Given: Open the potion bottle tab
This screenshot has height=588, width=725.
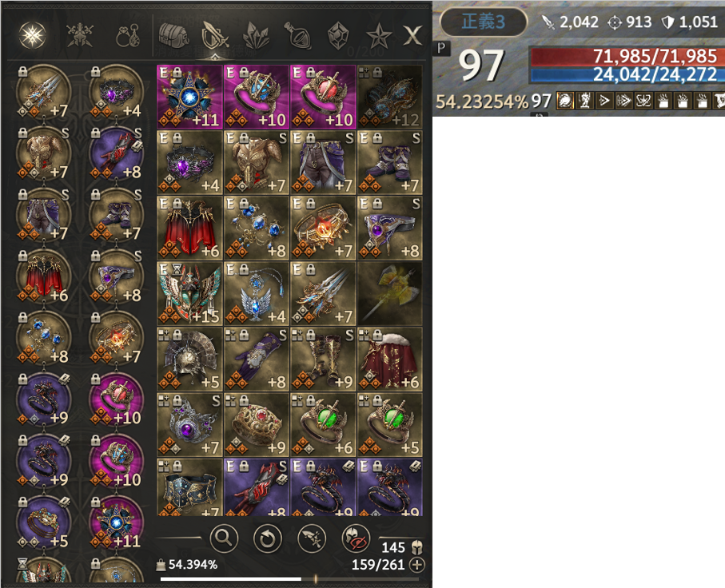Looking at the screenshot, I should pos(297,36).
